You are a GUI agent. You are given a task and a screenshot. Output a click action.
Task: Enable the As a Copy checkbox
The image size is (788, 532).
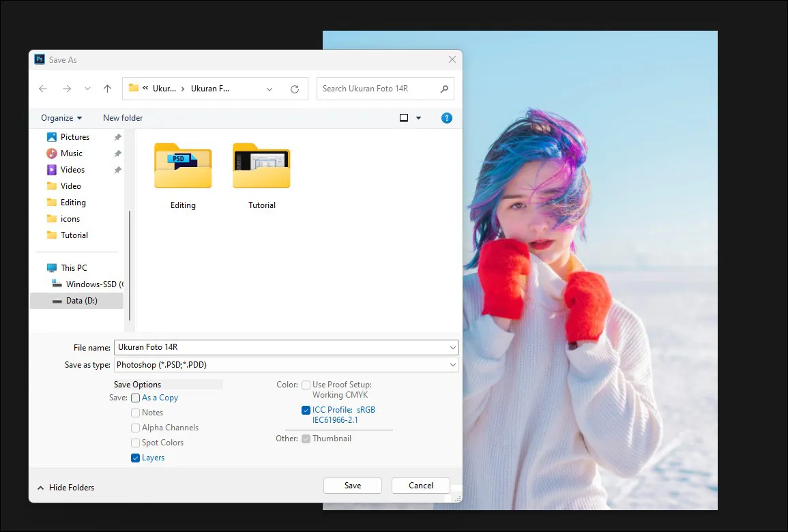coord(136,398)
